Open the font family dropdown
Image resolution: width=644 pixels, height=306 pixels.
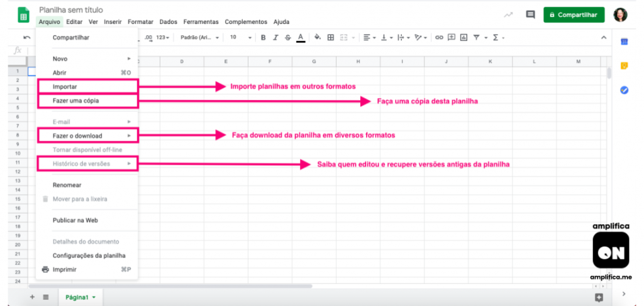pos(199,38)
